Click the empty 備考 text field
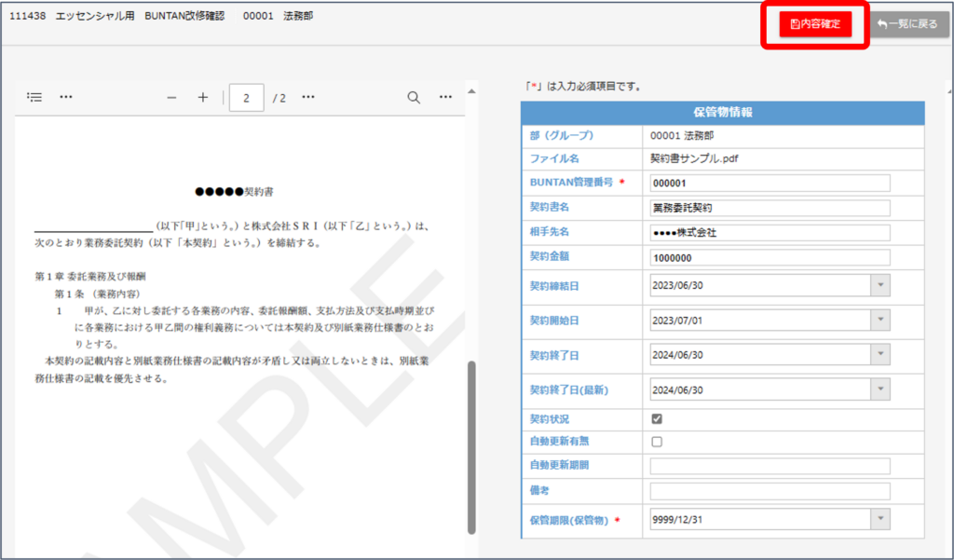Viewport: 954px width, 560px height. pyautogui.click(x=770, y=490)
